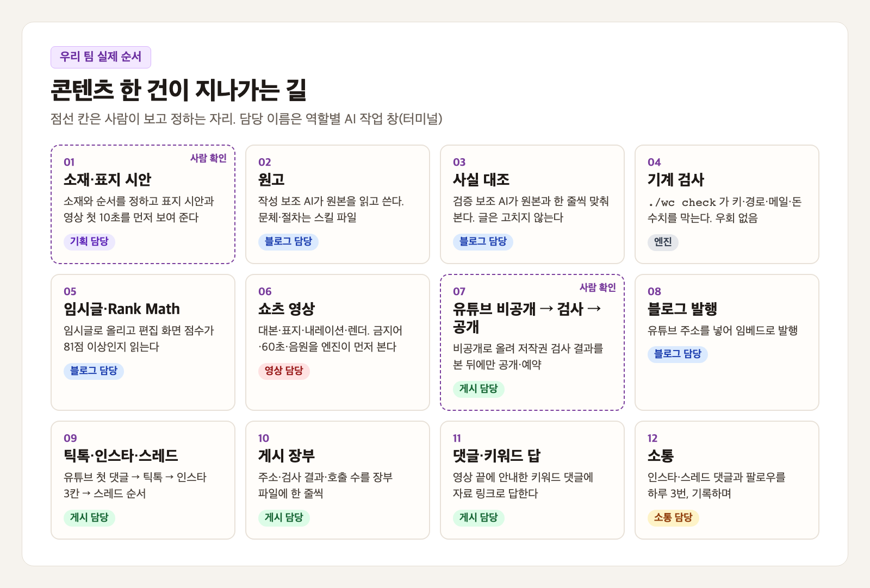Screen dimensions: 870x588
Task: Click the '쇼츠 영상' card title
Action: pos(287,309)
